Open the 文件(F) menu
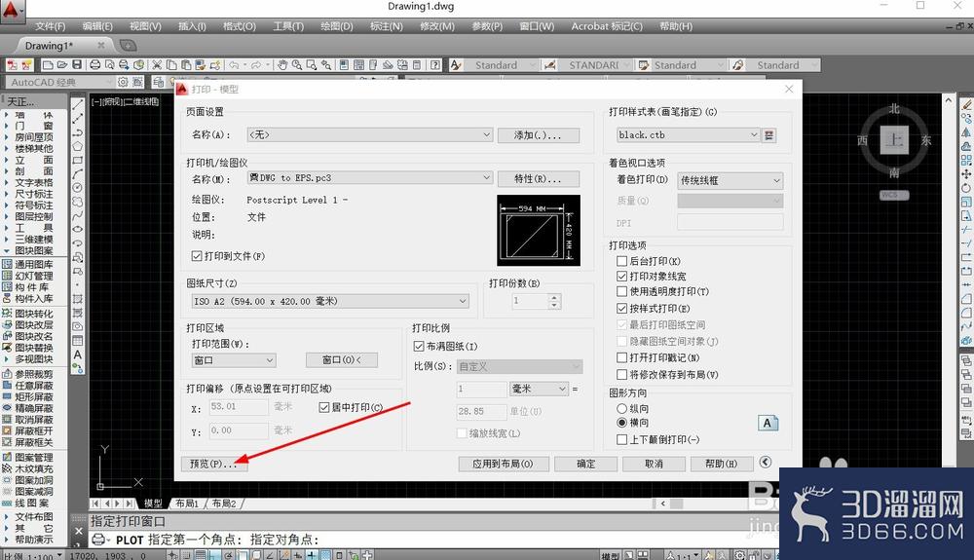Viewport: 974px width, 560px height. (x=51, y=26)
